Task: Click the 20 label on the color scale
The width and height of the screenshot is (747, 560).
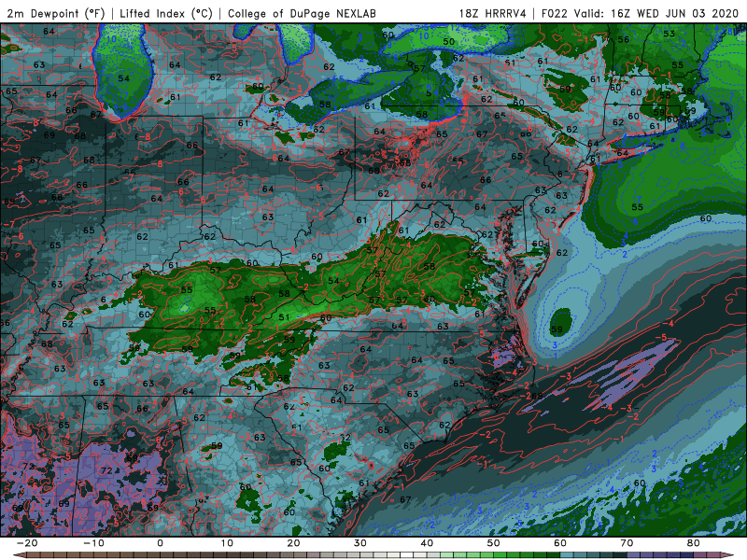Action: (x=293, y=543)
